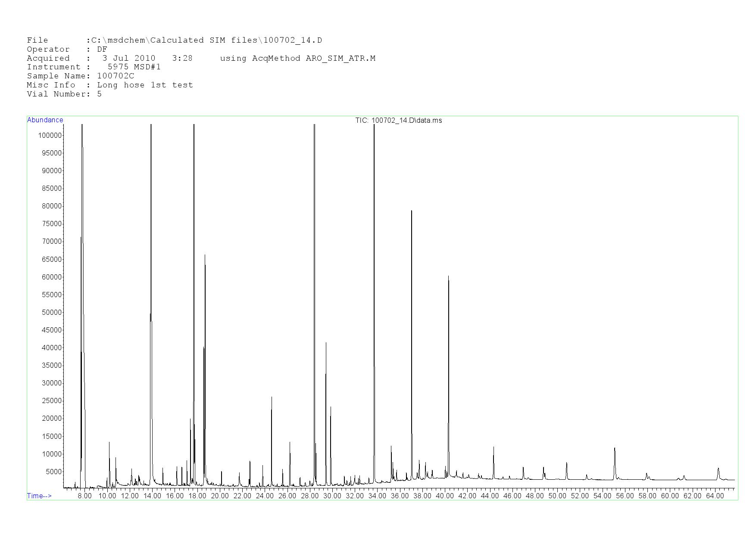Select the tall peak tip near 40.30 minutes
This screenshot has width=756, height=534.
click(448, 277)
